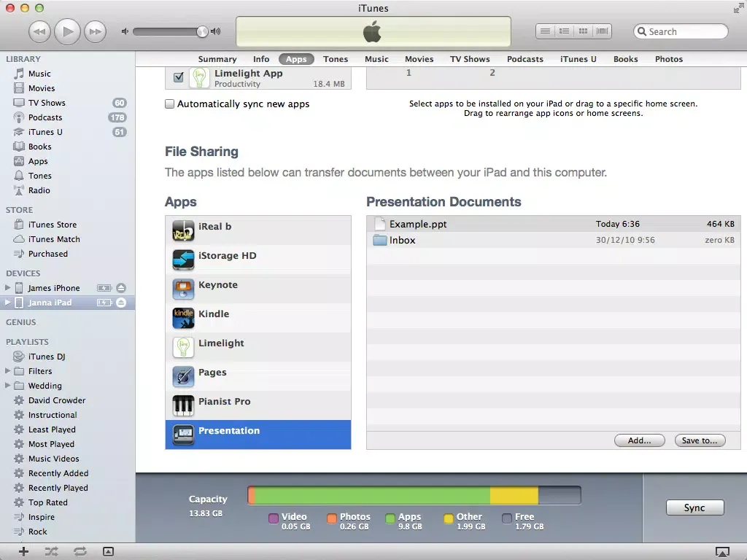Open the Tones tab
This screenshot has width=747, height=560.
tap(336, 59)
